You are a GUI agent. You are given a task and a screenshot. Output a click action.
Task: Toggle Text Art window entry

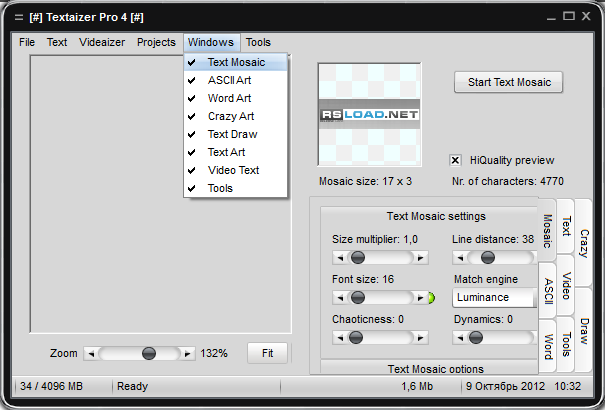click(x=235, y=152)
